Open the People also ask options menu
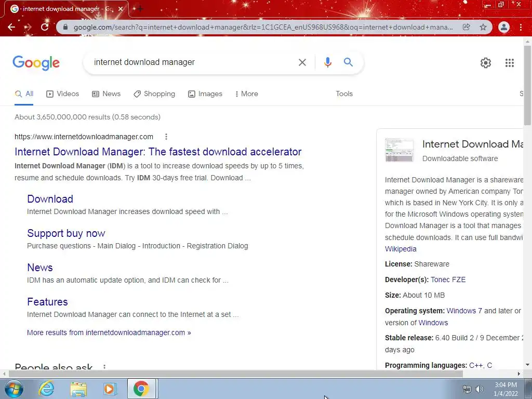Screen dimensions: 532x399 104,367
